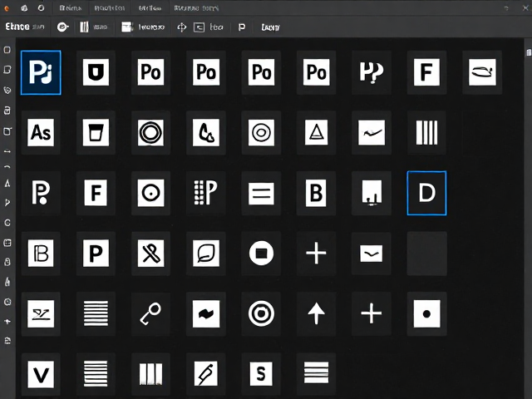Click the sidebar play triangle tool
The width and height of the screenshot is (532, 399).
click(7, 203)
